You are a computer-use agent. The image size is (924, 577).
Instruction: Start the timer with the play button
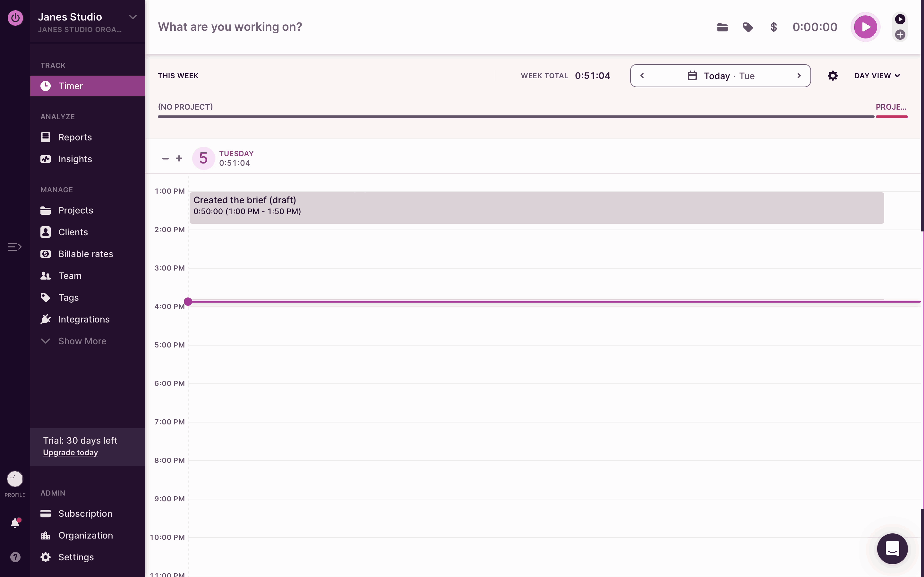tap(865, 27)
